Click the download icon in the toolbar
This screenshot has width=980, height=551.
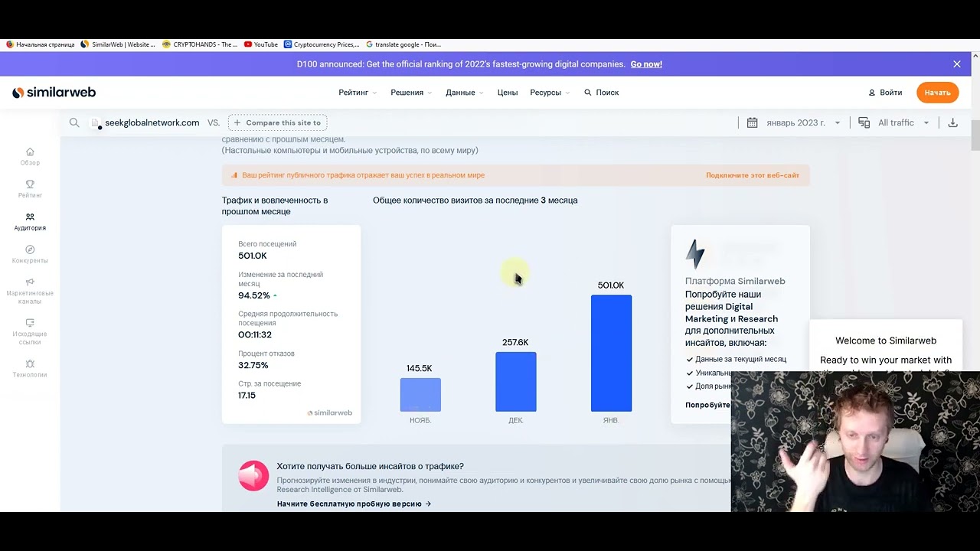point(952,122)
